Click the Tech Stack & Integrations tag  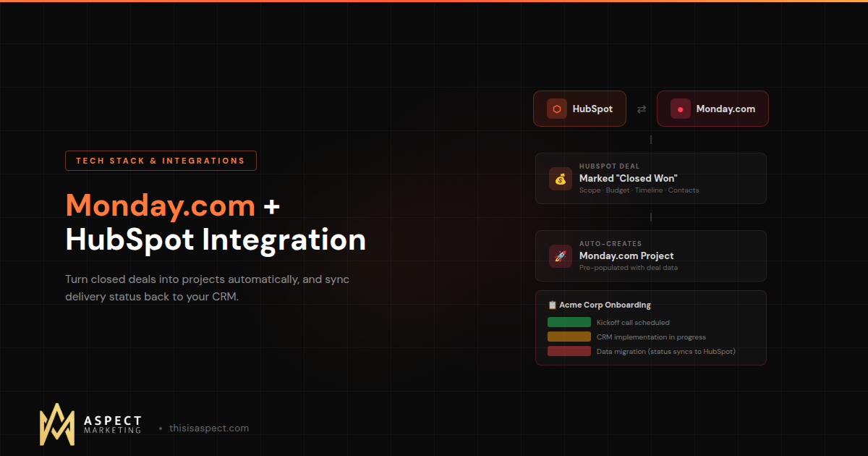pyautogui.click(x=161, y=161)
